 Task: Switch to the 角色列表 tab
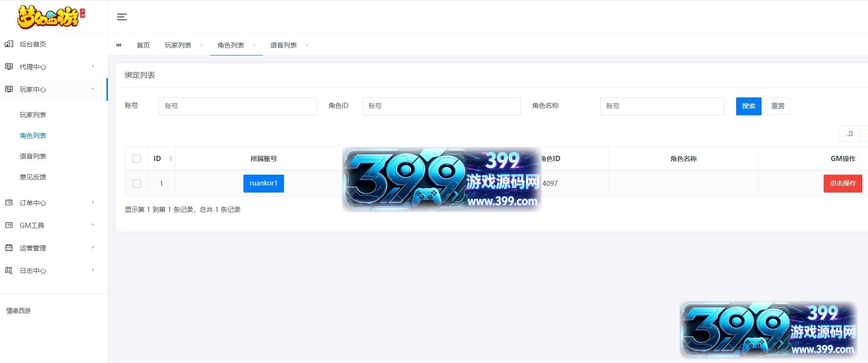(231, 45)
